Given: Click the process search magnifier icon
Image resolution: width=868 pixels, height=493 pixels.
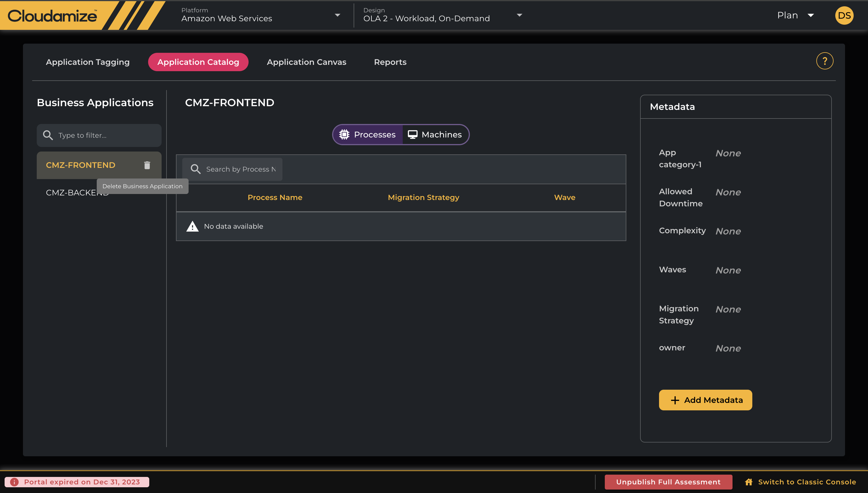Looking at the screenshot, I should pyautogui.click(x=195, y=169).
